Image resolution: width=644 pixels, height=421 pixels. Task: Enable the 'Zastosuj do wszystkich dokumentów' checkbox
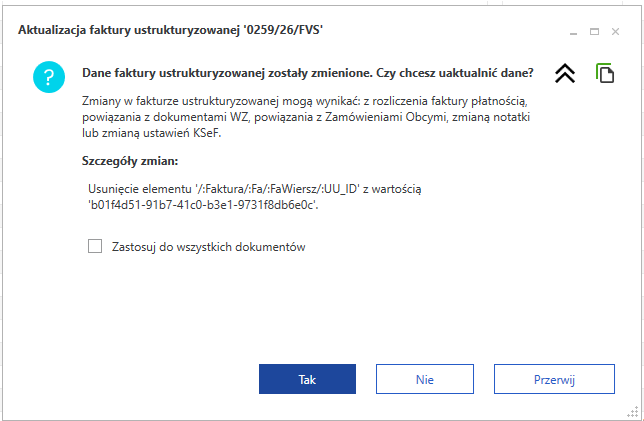tap(96, 246)
